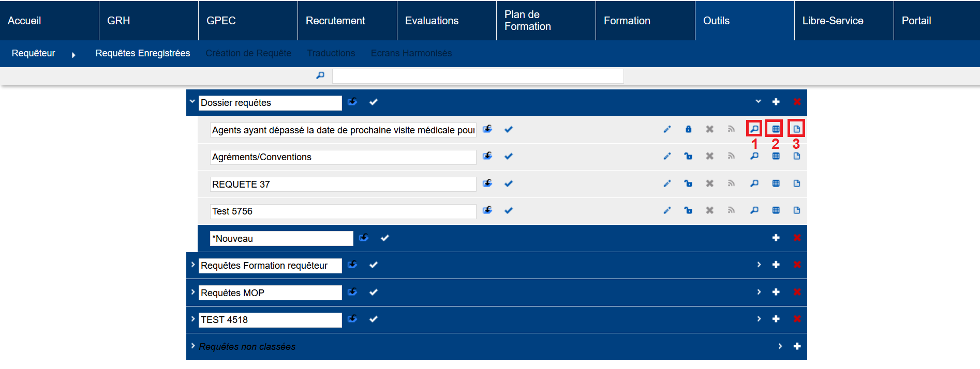Click plus icon to add in TEST 4518

776,319
